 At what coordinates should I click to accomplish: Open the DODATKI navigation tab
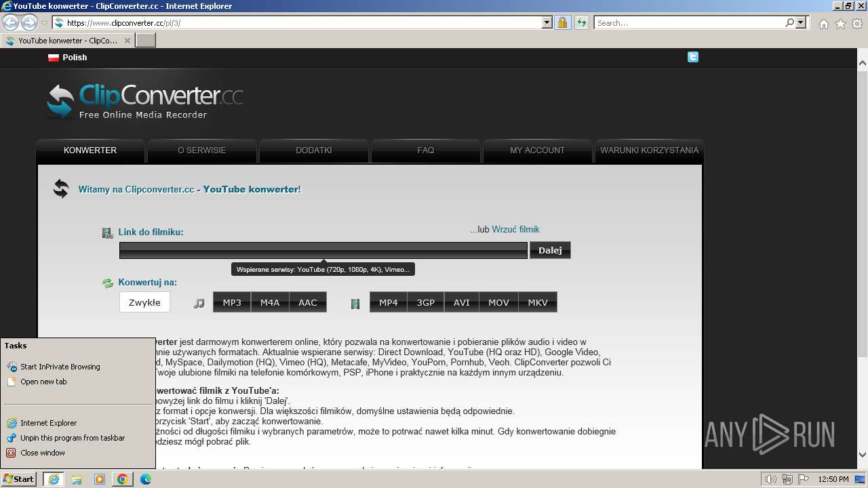(x=314, y=150)
